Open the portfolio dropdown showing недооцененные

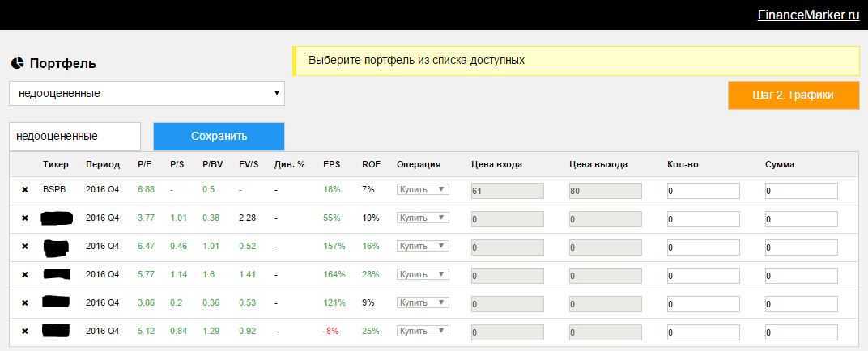[147, 94]
